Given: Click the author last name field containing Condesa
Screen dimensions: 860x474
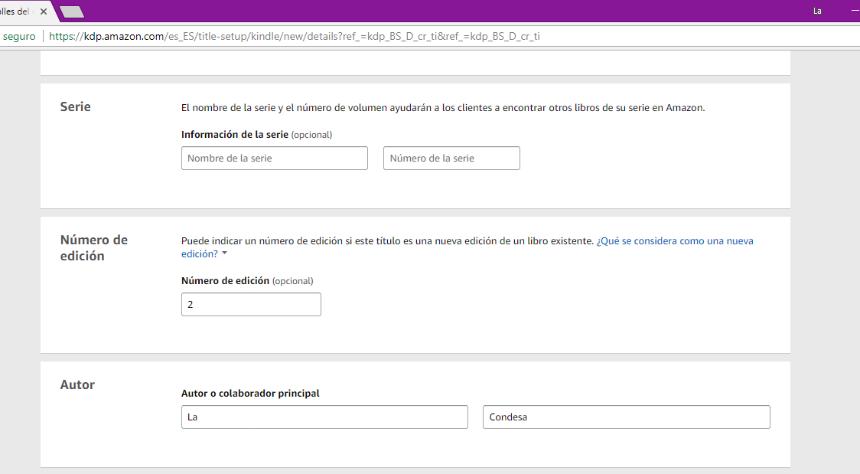Looking at the screenshot, I should (626, 417).
